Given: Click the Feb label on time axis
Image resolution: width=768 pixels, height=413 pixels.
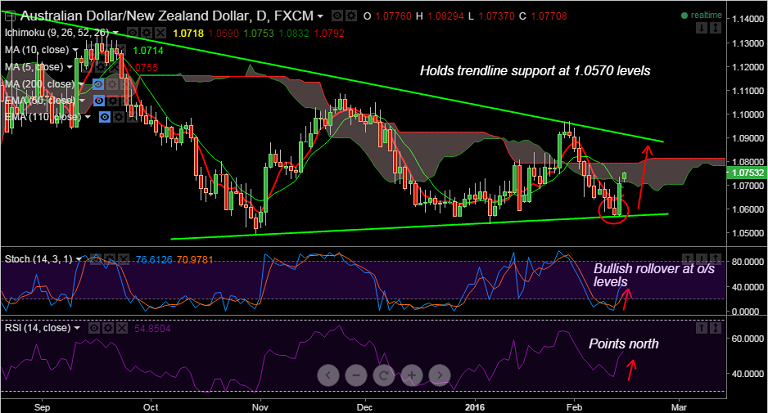Looking at the screenshot, I should point(574,408).
